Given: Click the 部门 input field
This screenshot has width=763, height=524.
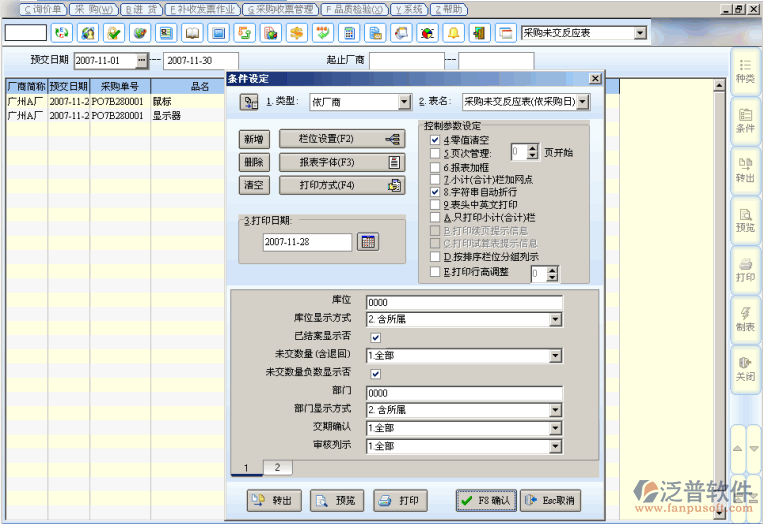Looking at the screenshot, I should tap(464, 393).
